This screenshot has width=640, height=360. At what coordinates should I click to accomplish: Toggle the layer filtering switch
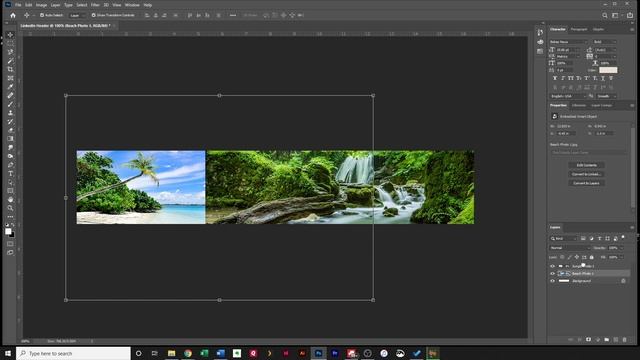click(623, 238)
